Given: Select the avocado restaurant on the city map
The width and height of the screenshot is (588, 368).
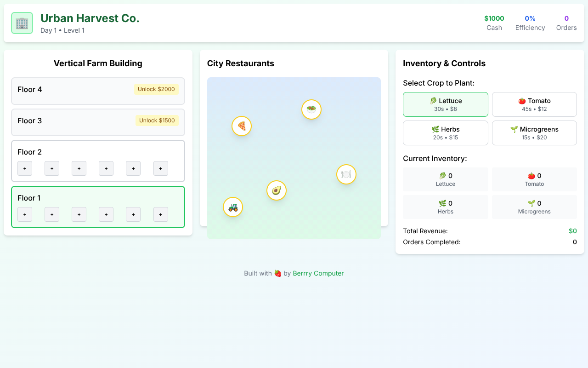Looking at the screenshot, I should coord(276,190).
